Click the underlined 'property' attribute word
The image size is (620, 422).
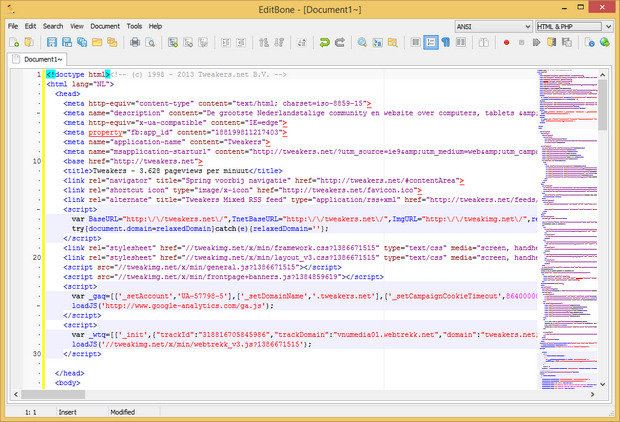click(106, 132)
